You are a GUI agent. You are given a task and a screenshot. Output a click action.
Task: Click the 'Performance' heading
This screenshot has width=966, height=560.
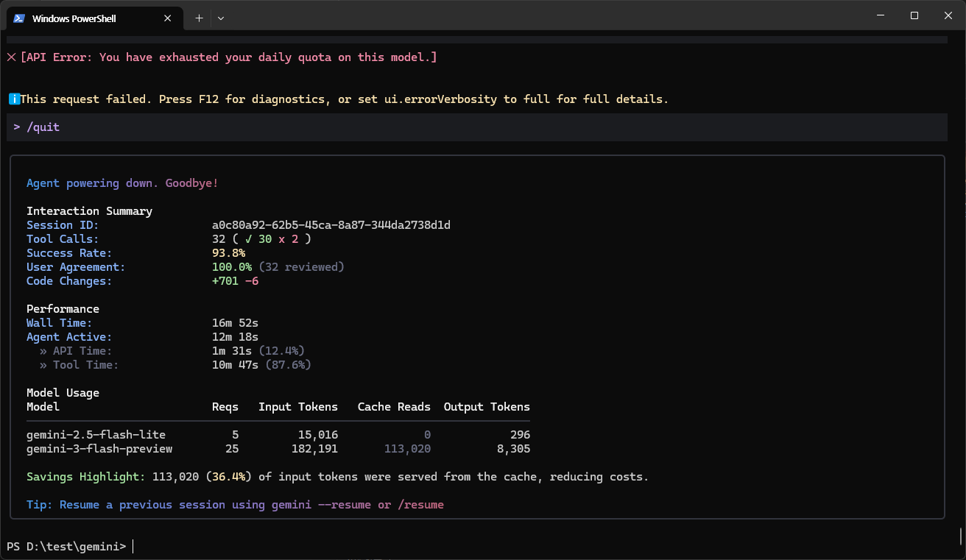[x=63, y=308]
